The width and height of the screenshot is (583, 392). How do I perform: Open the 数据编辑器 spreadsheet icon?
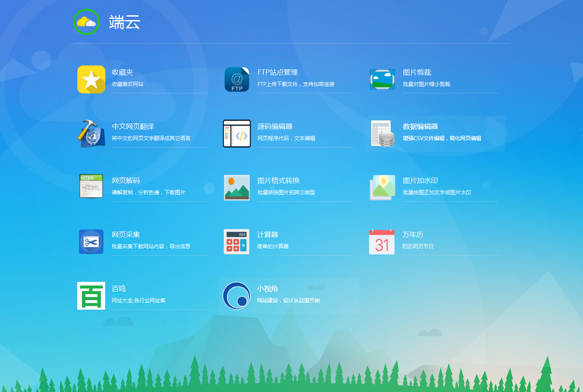point(382,134)
